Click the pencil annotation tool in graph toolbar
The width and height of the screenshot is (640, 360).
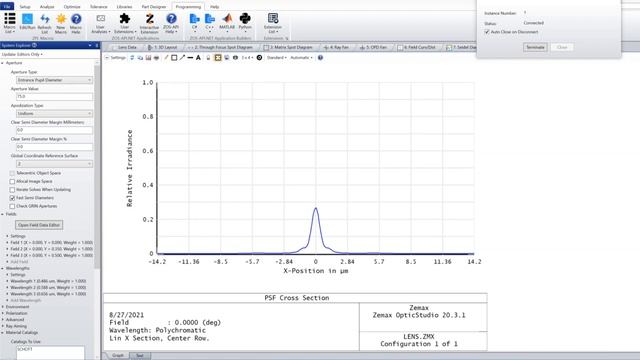click(x=166, y=58)
